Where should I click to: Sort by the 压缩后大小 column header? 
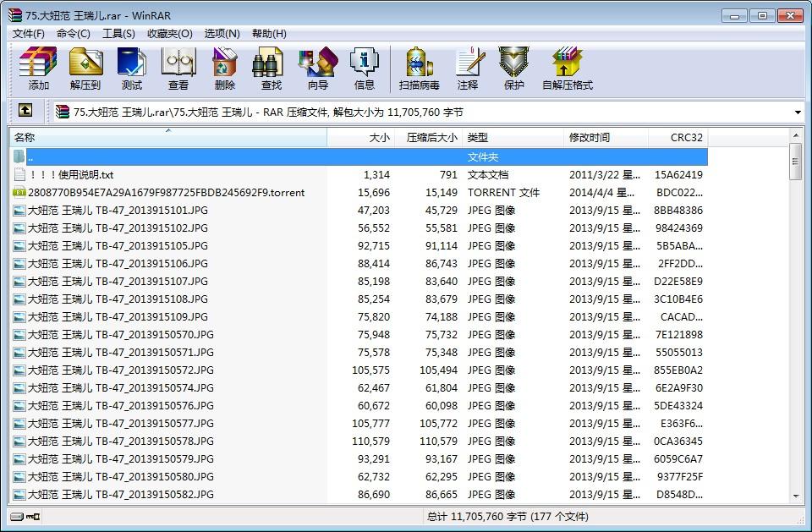pos(428,137)
